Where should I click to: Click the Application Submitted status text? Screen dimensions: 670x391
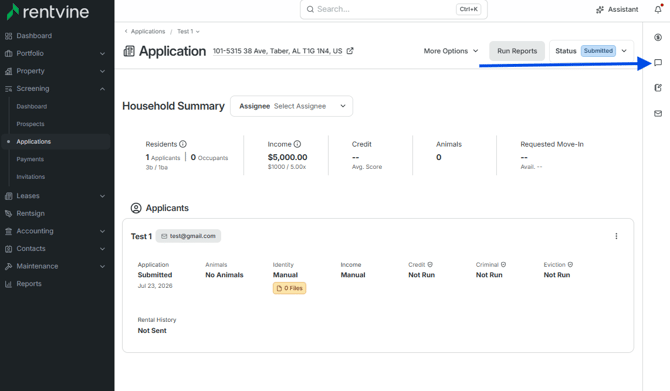coord(155,275)
